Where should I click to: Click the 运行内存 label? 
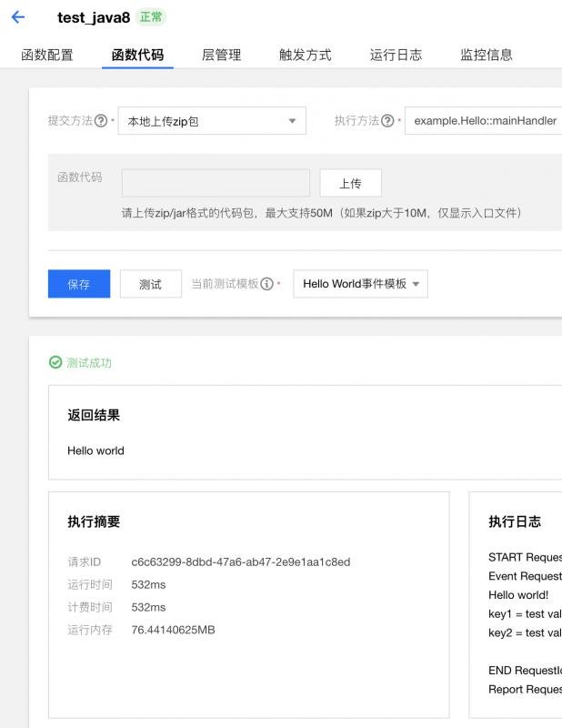click(x=90, y=630)
